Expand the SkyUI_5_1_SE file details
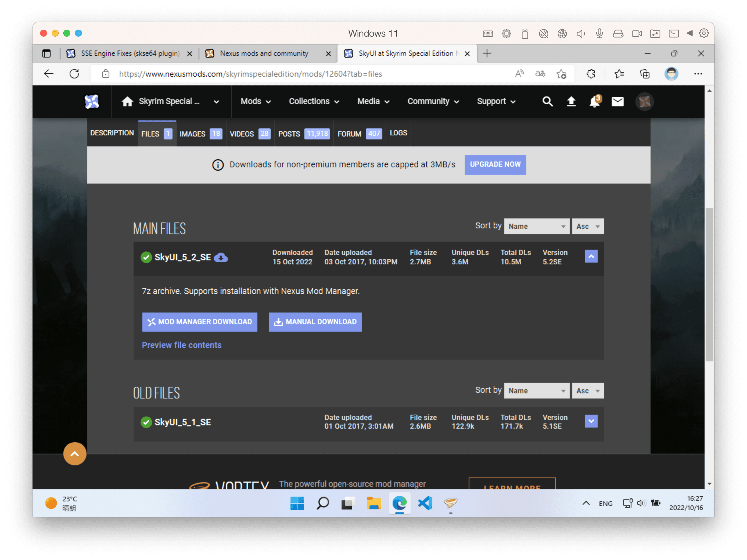Image resolution: width=747 pixels, height=560 pixels. point(591,421)
